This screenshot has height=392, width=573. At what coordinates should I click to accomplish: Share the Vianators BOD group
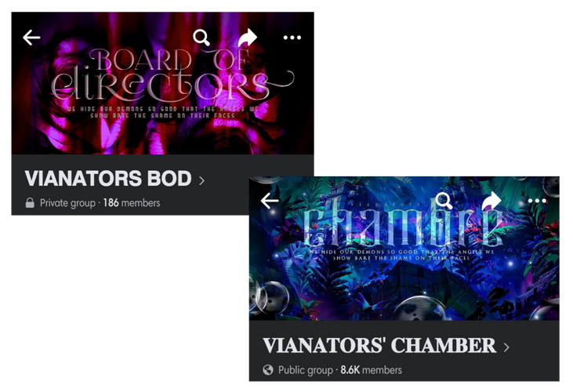248,38
